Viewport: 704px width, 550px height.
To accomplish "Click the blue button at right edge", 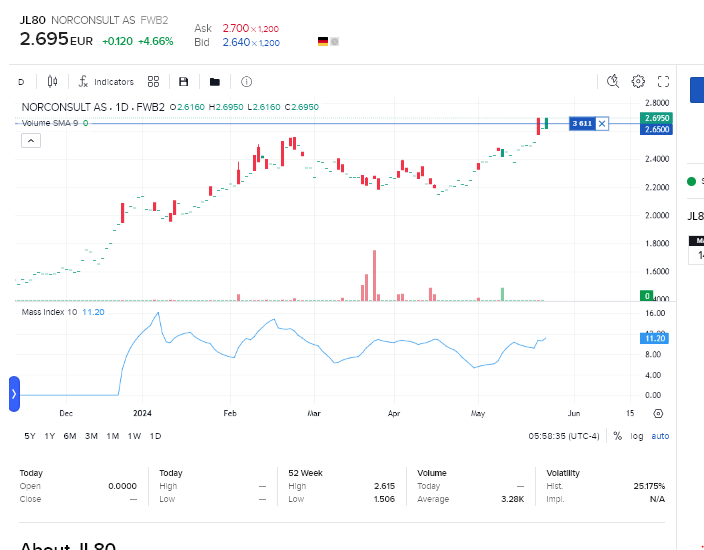I will 697,90.
